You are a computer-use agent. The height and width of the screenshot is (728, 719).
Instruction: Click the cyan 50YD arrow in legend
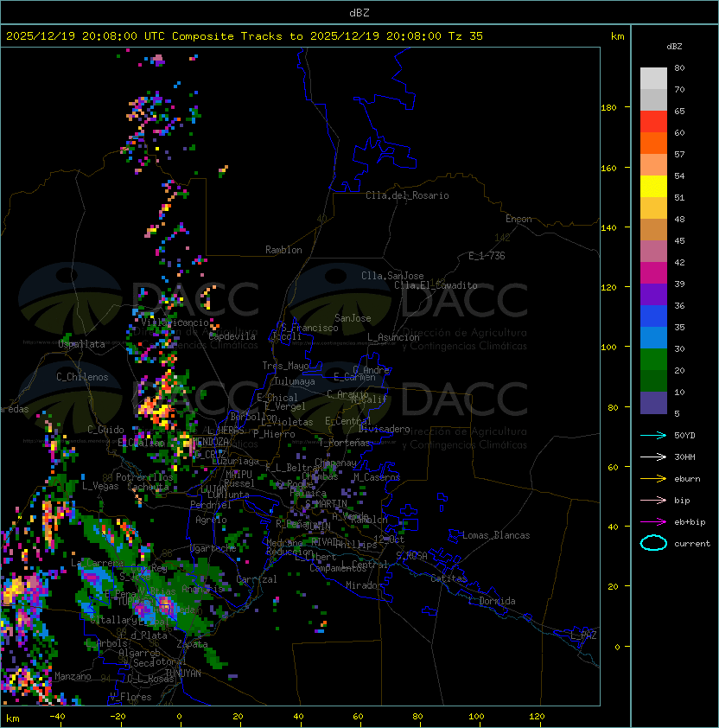pyautogui.click(x=653, y=436)
